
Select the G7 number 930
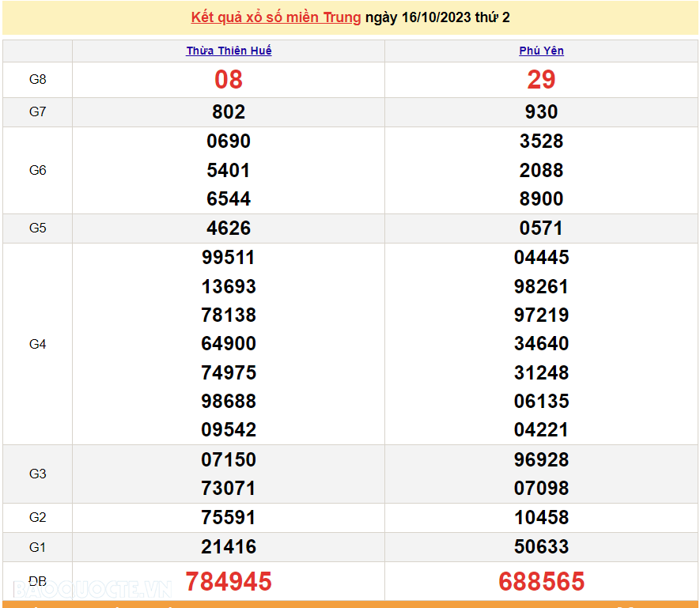pos(541,112)
